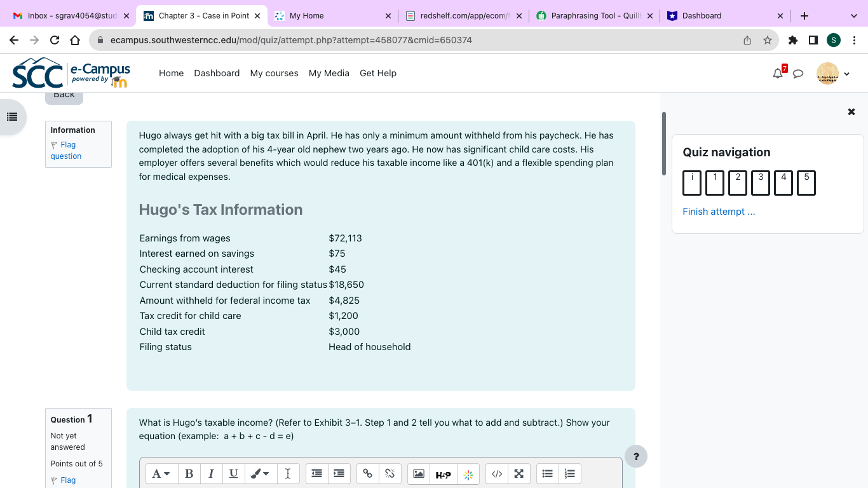
Task: Open the messages speech bubble
Action: [x=798, y=74]
